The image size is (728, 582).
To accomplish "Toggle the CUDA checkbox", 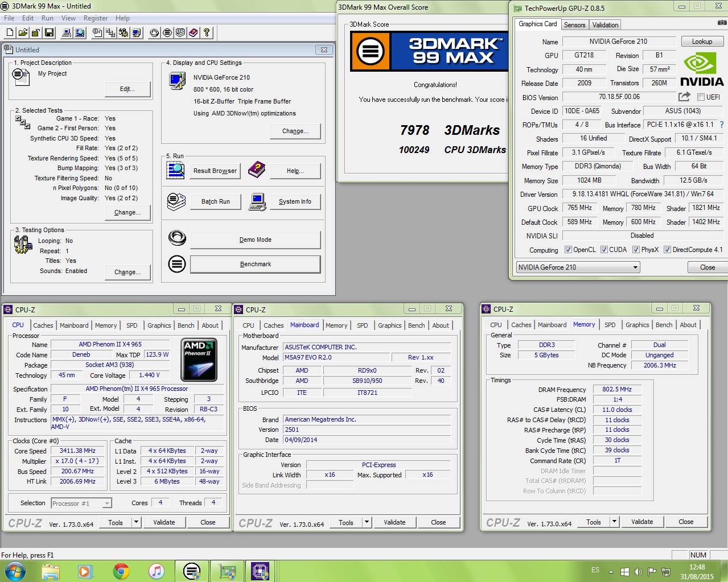I will tap(604, 250).
